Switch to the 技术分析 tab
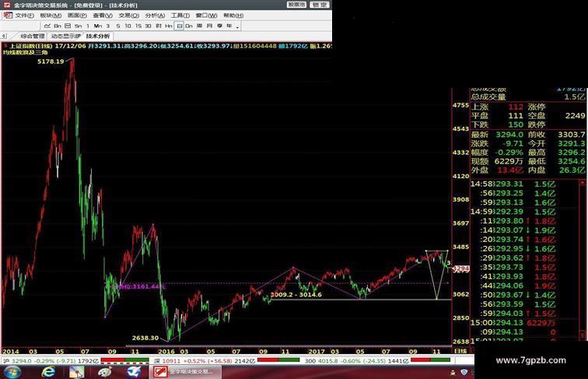 coord(98,36)
